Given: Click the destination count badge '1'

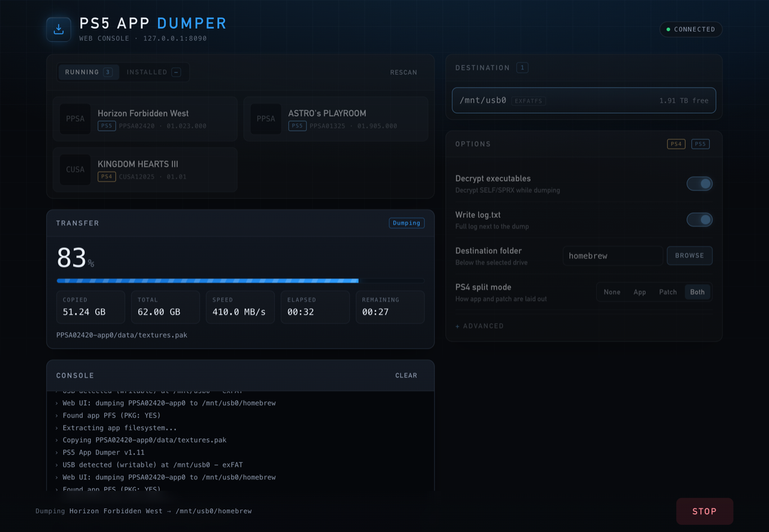Looking at the screenshot, I should coord(522,68).
